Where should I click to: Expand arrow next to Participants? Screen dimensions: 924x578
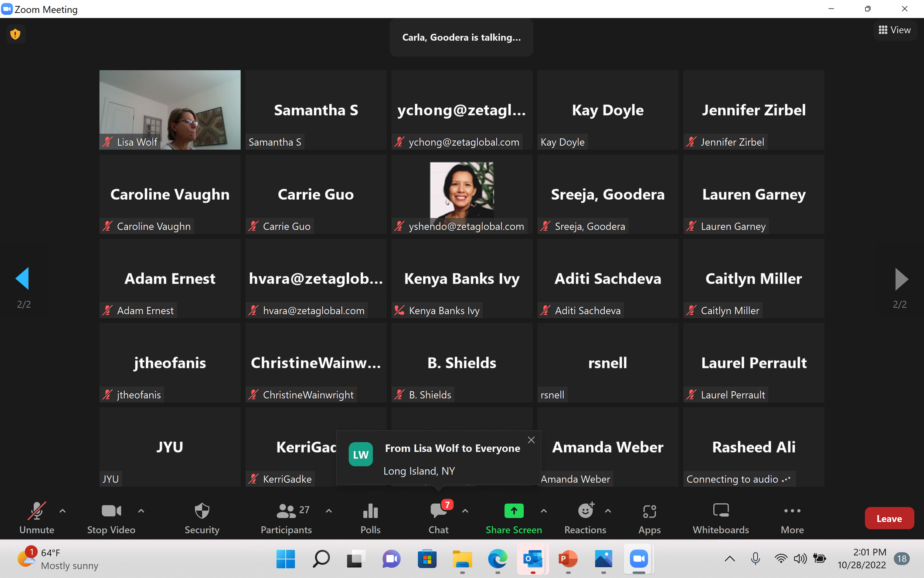[329, 511]
